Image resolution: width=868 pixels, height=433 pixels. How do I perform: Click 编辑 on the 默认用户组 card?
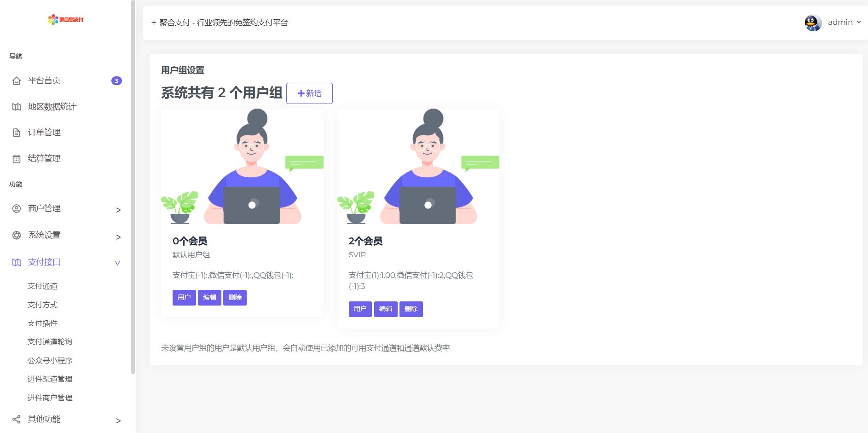tap(209, 297)
